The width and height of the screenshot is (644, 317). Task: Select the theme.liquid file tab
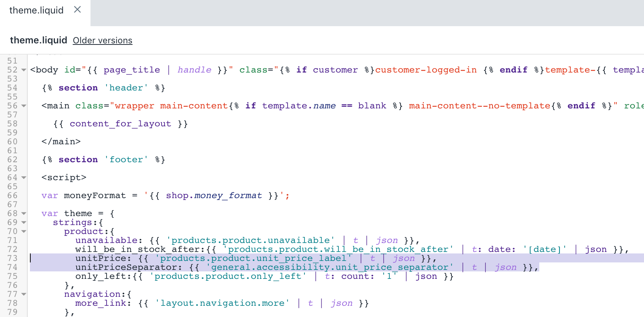[x=36, y=10]
